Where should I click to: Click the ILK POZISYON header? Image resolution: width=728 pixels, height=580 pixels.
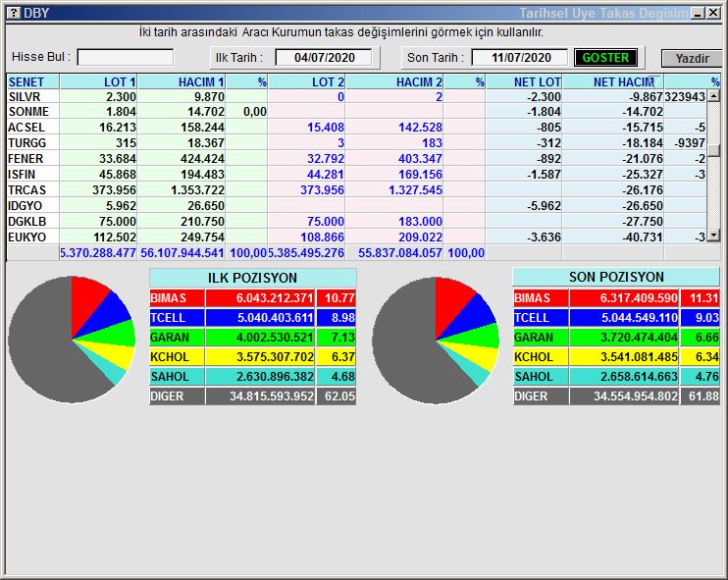(252, 278)
